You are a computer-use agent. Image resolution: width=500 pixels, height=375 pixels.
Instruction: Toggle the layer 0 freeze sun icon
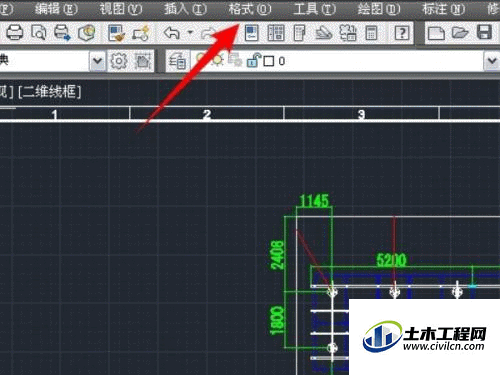coord(217,60)
